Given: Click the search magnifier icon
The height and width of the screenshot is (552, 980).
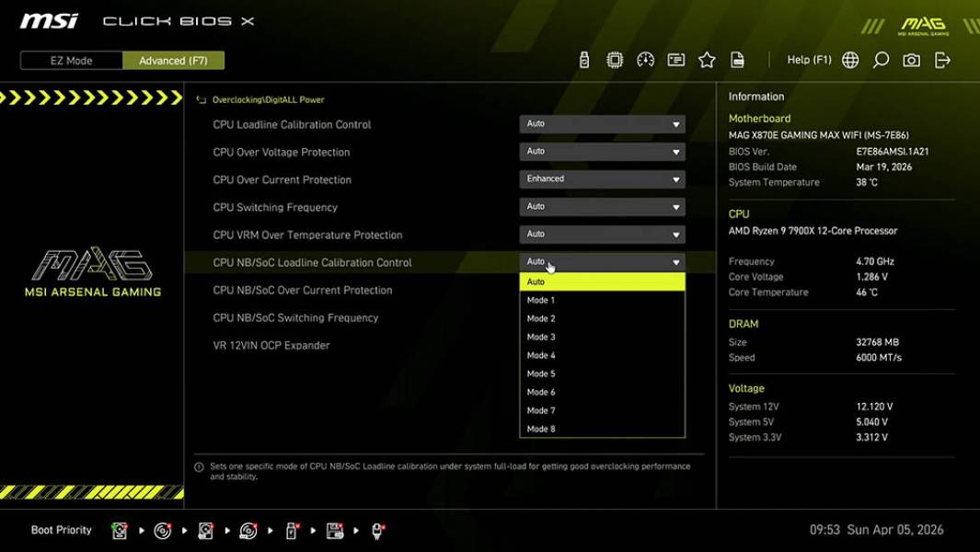Looking at the screenshot, I should (x=881, y=59).
